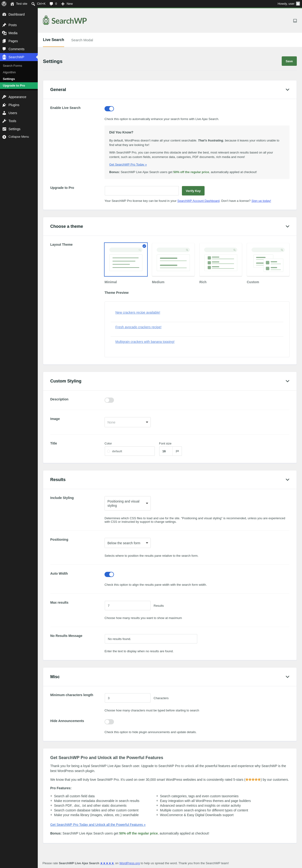Open Search Forms submenu item
This screenshot has height=868, width=302.
pyautogui.click(x=13, y=66)
